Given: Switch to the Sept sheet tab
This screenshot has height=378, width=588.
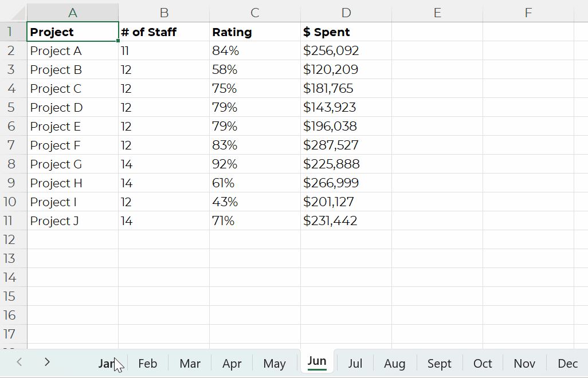Looking at the screenshot, I should point(439,363).
